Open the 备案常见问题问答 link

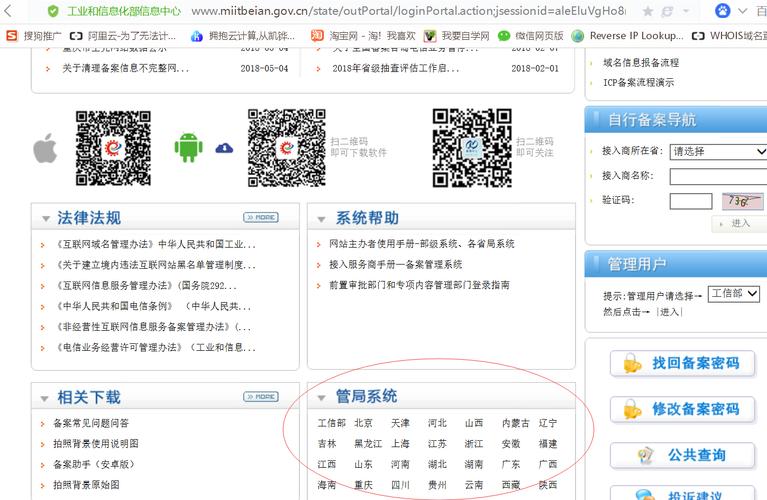tap(91, 423)
